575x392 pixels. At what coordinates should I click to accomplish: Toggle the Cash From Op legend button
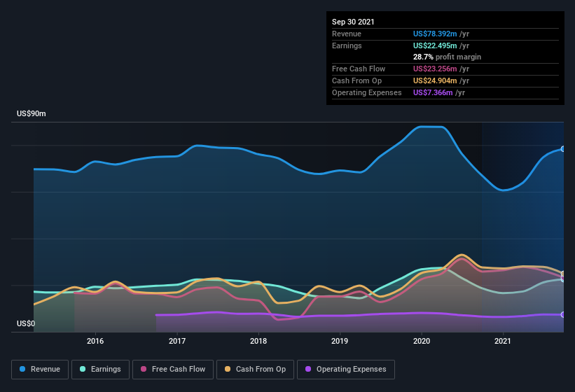pyautogui.click(x=255, y=370)
